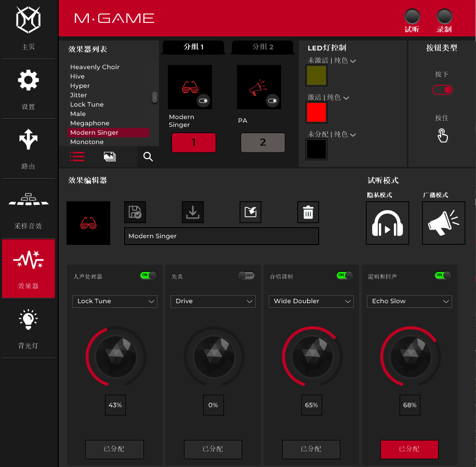Click the effects list scrollbar thumb

tap(155, 97)
